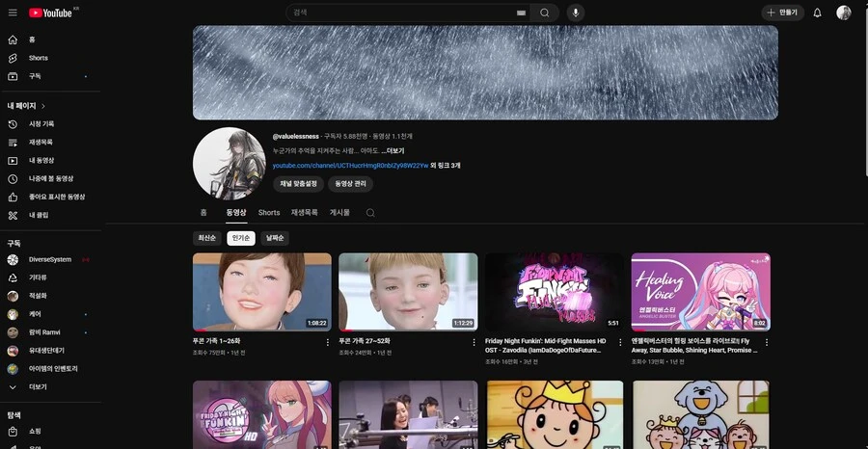Open the channel profile picture
The height and width of the screenshot is (449, 868).
click(x=230, y=164)
